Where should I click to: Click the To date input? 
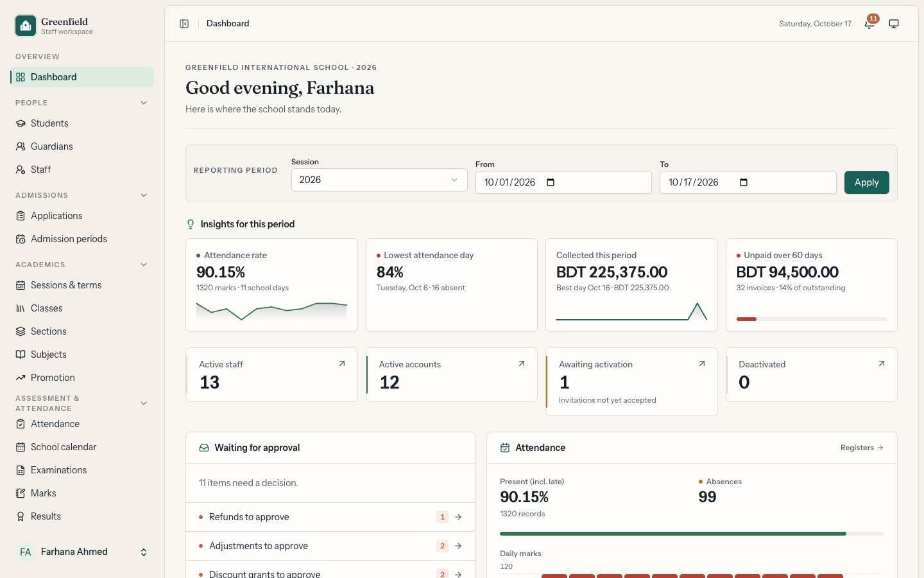(x=748, y=182)
